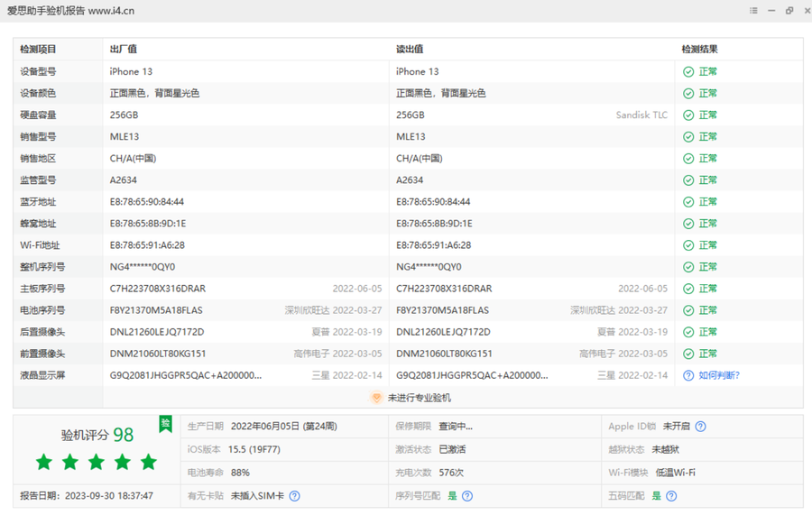Select factory mainboard serial C7H223708X316DRAR
The image size is (812, 515).
pyautogui.click(x=157, y=289)
